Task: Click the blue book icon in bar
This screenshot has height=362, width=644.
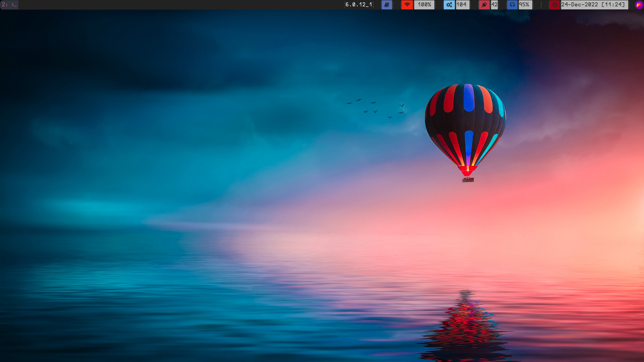Action: (x=387, y=5)
